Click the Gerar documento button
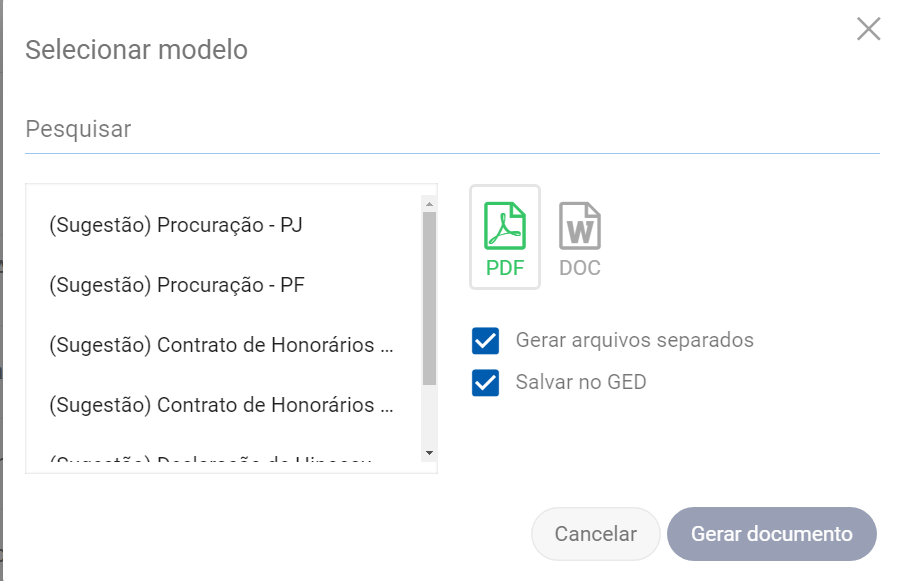 point(771,534)
